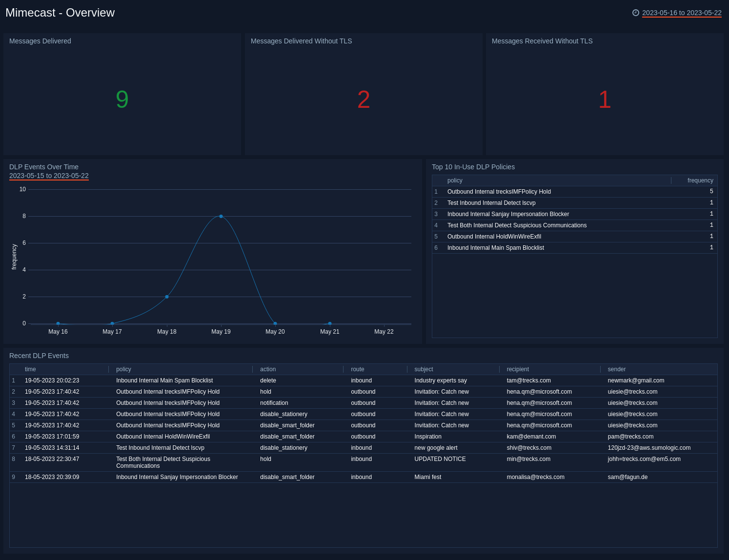The width and height of the screenshot is (729, 560).
Task: Click the Messages Delivered Without TLS value 2
Action: click(364, 100)
